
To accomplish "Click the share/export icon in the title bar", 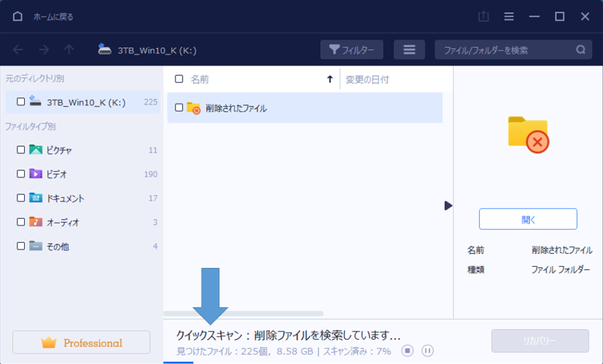I will pos(483,16).
